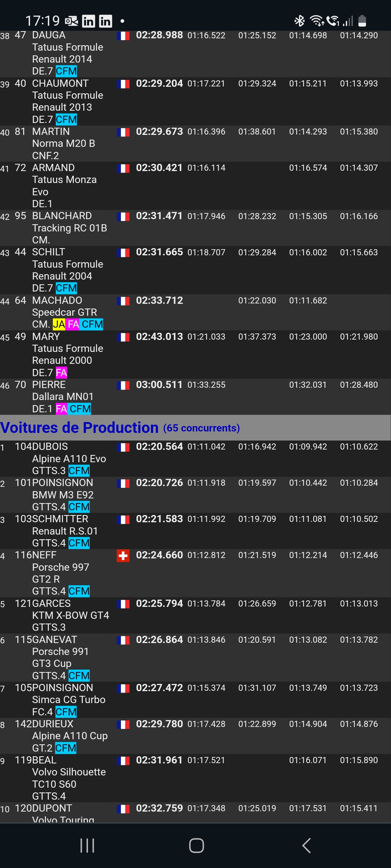Tap the magenta FA badge for MARY
Screen dimensions: 391x868
coord(62,373)
